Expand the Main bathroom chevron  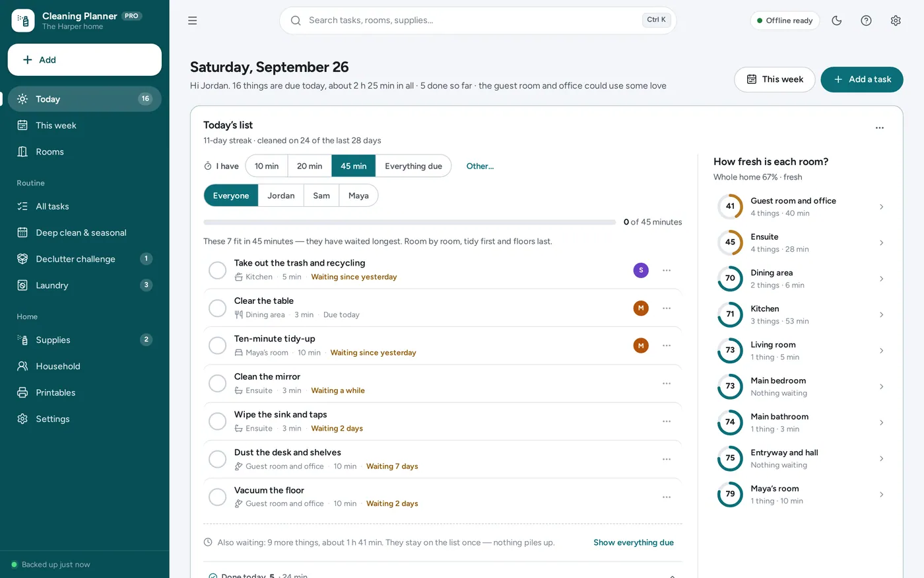tap(881, 423)
